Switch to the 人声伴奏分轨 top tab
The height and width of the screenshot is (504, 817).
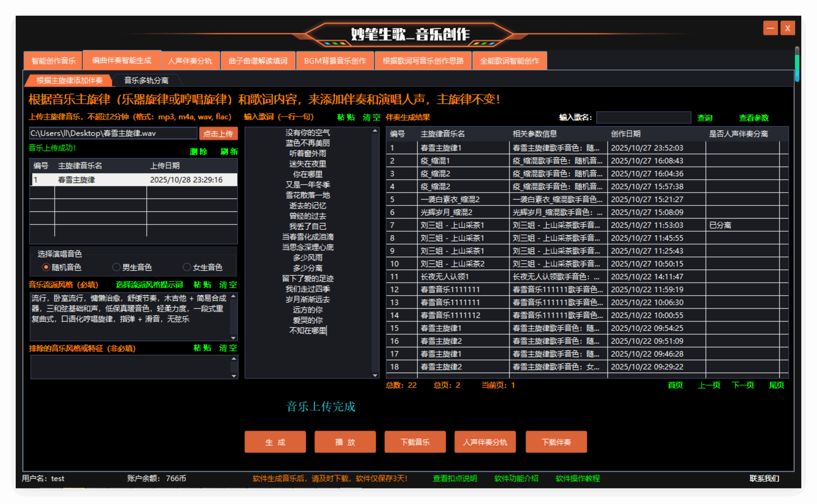point(190,61)
